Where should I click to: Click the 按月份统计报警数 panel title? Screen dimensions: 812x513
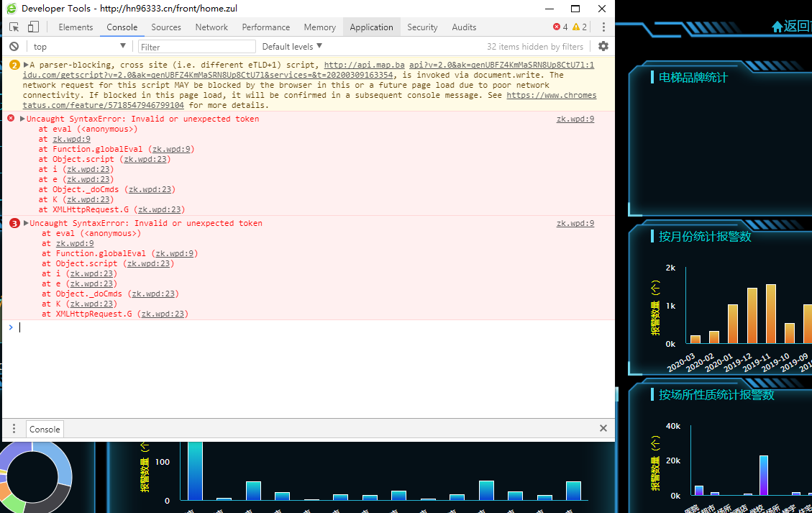click(x=705, y=237)
